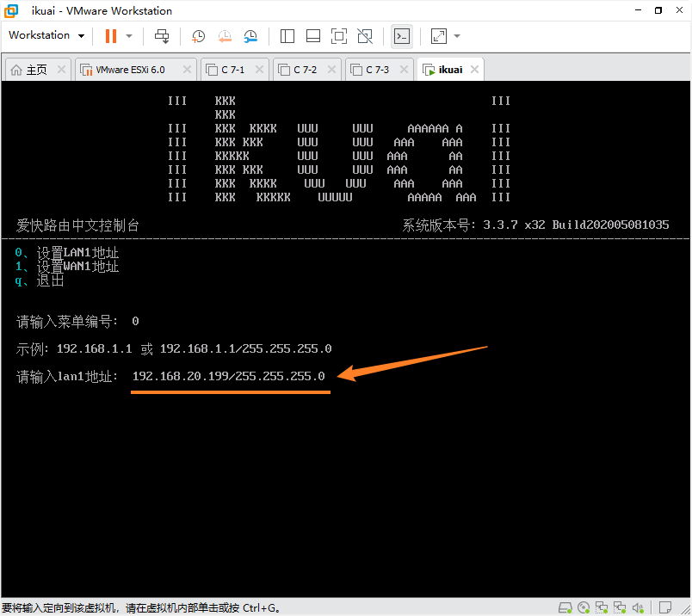Toggle Unity mode

point(365,36)
